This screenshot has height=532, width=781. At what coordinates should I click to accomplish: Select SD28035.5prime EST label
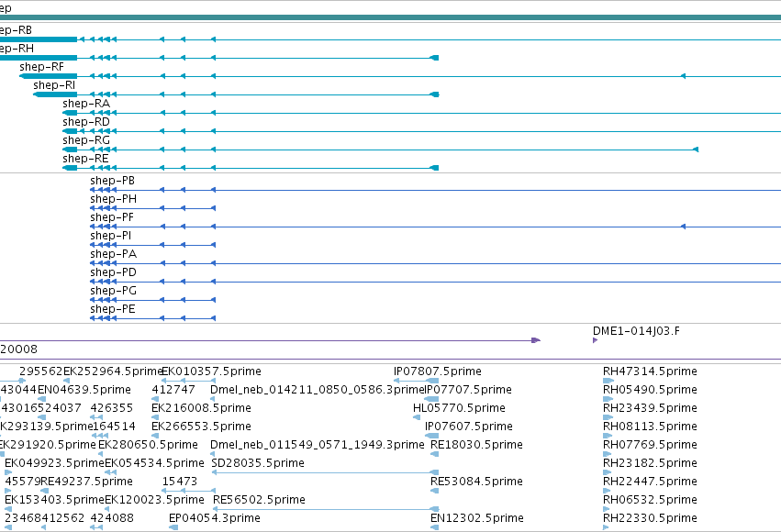tap(258, 463)
